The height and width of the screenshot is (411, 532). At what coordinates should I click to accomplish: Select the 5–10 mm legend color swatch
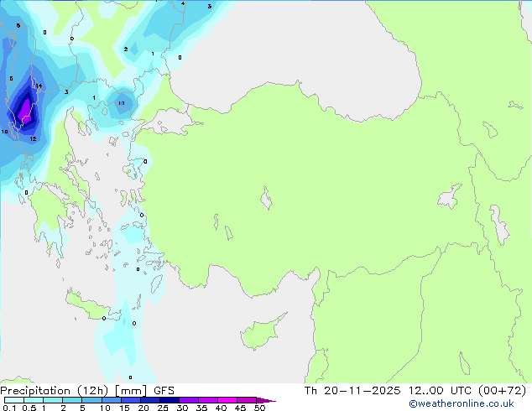(91, 400)
